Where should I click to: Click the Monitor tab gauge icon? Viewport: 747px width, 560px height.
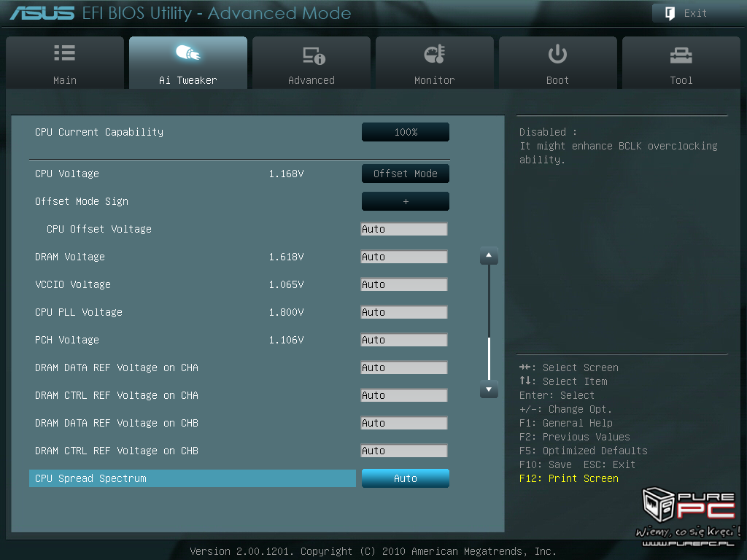(x=435, y=54)
